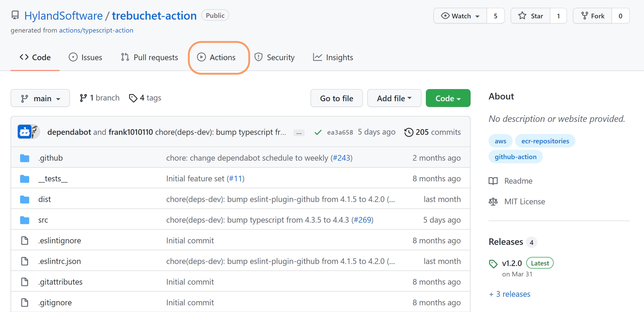This screenshot has height=312, width=644.
Task: Open the Insights tab
Action: point(333,57)
